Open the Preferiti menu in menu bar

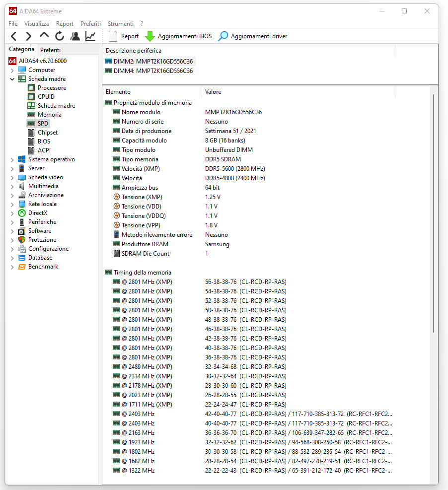[x=90, y=24]
